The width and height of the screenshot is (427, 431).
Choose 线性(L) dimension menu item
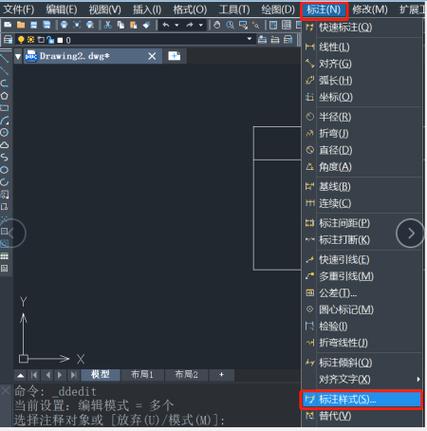point(363,47)
